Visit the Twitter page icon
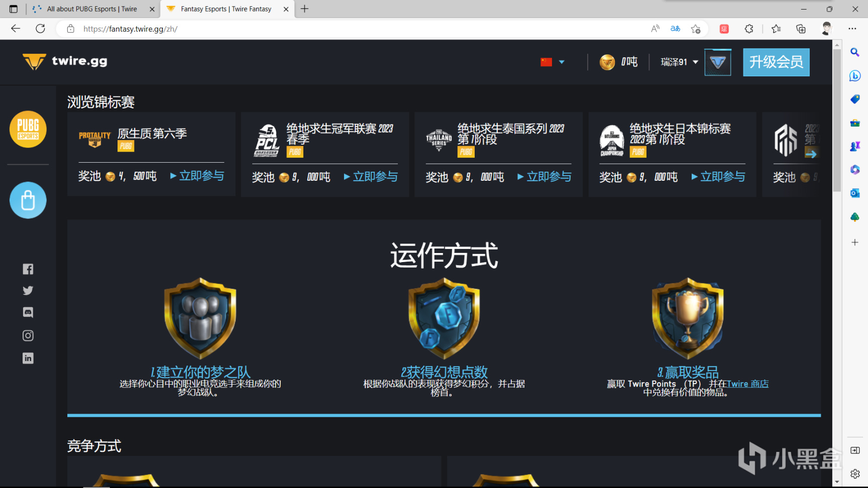The image size is (868, 488). coord(28,291)
